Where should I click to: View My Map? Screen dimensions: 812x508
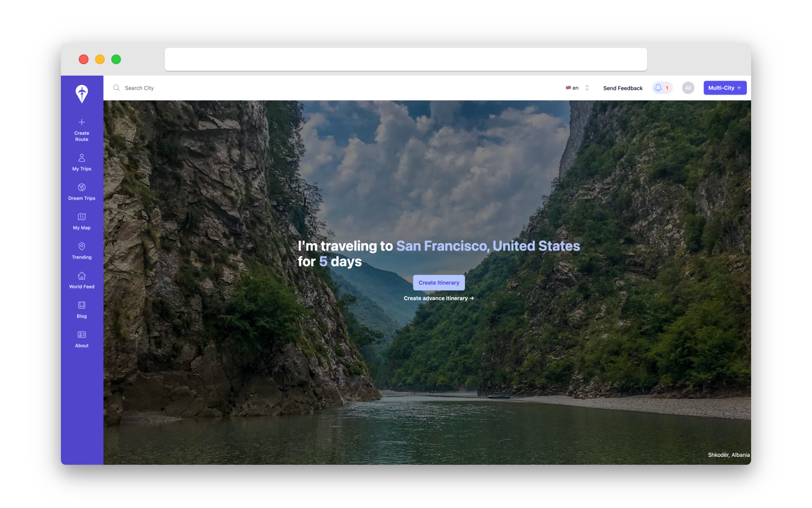pyautogui.click(x=82, y=221)
